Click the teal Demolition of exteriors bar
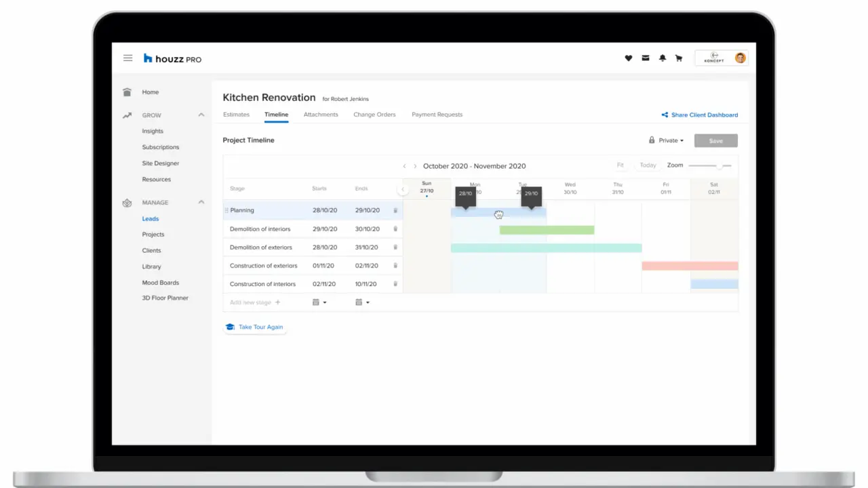 tap(546, 248)
